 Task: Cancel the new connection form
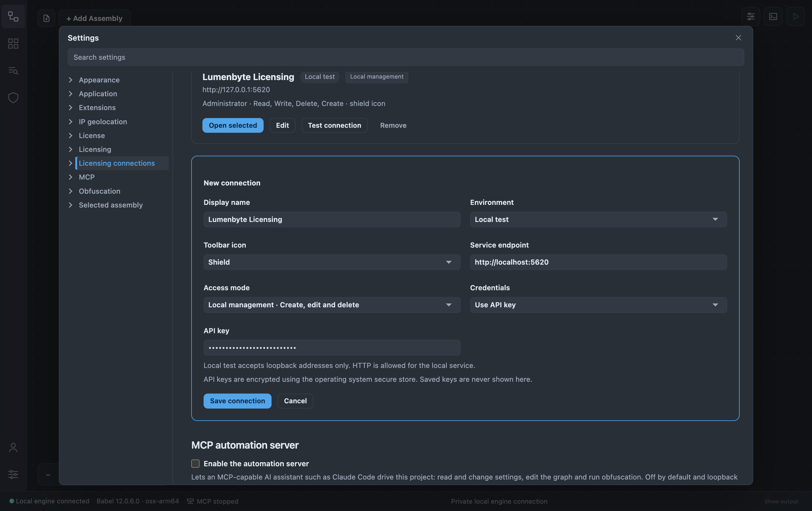(x=295, y=401)
